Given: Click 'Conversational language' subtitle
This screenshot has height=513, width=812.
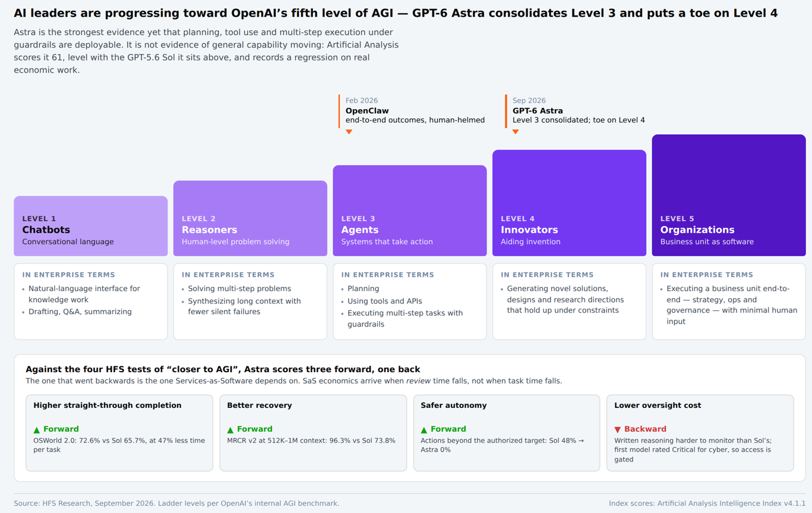Looking at the screenshot, I should 68,242.
